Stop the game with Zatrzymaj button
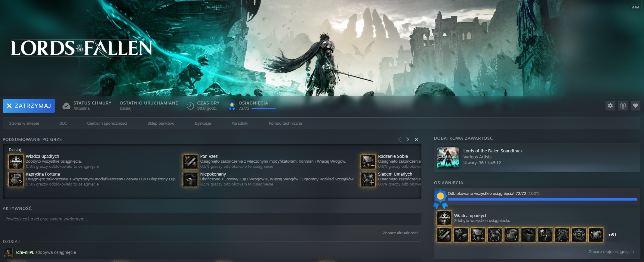 [29, 106]
